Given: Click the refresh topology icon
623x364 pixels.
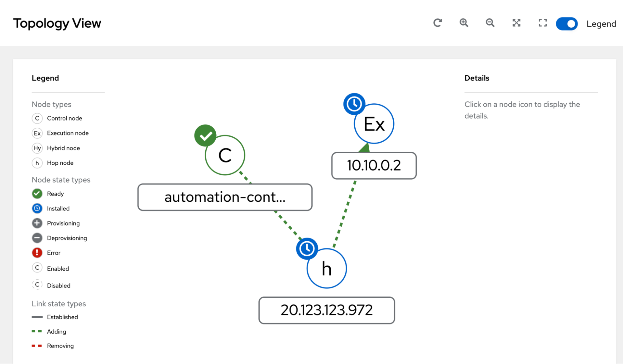Looking at the screenshot, I should [x=438, y=23].
